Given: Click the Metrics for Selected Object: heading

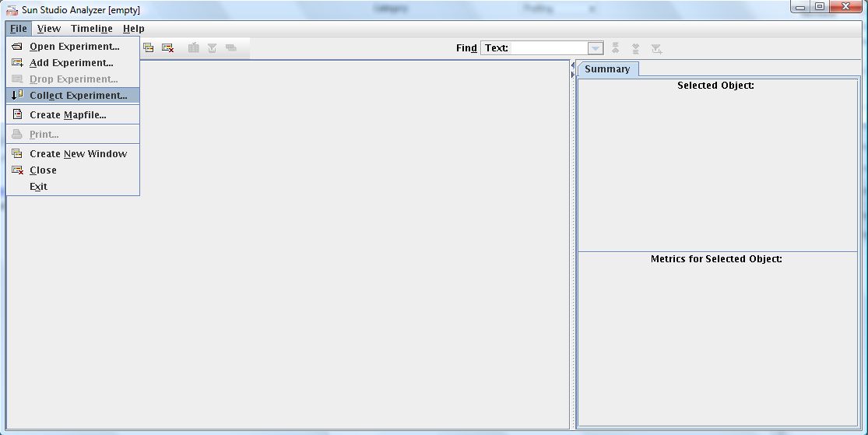Looking at the screenshot, I should tap(715, 259).
